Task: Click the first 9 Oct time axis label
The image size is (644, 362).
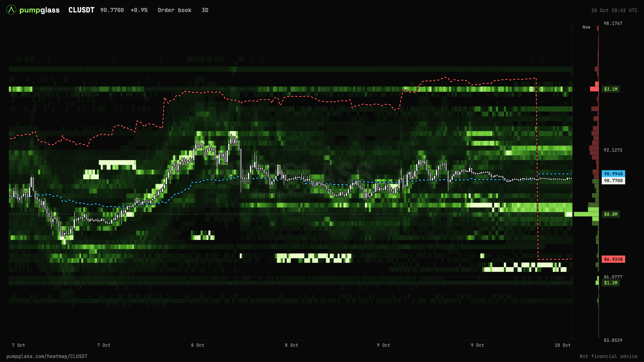Action: [x=384, y=345]
